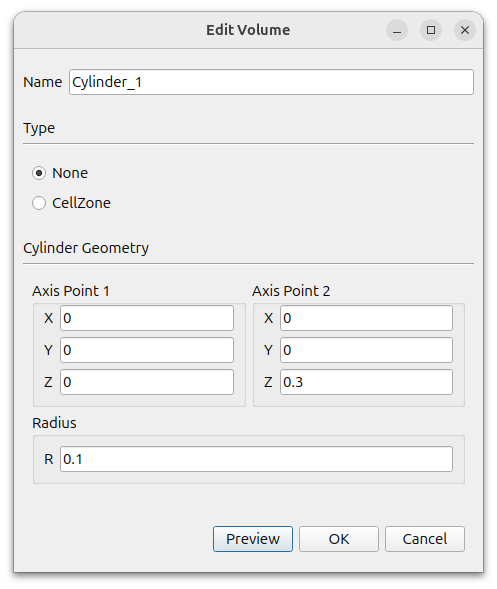Confirm the volume with OK

point(339,539)
